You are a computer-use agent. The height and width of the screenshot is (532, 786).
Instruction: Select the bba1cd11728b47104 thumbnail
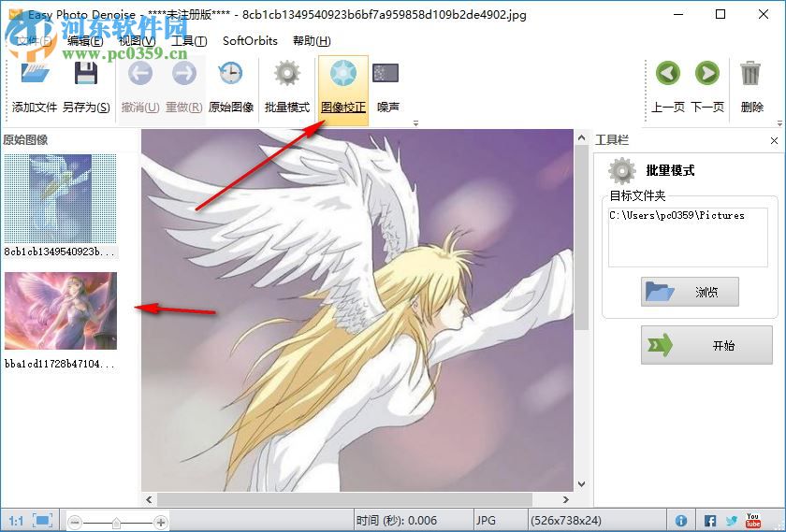61,310
